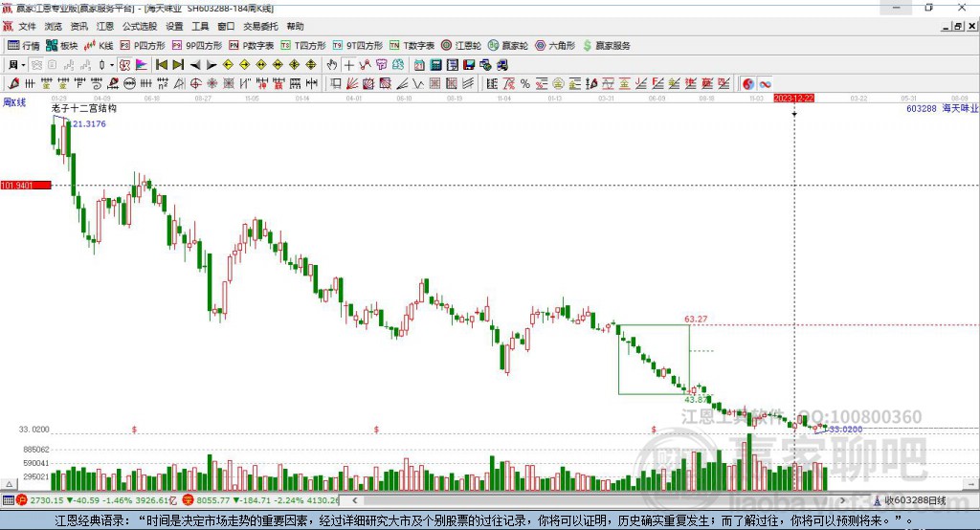Select the red circle crosshair icon
980x530 pixels.
pyautogui.click(x=195, y=84)
